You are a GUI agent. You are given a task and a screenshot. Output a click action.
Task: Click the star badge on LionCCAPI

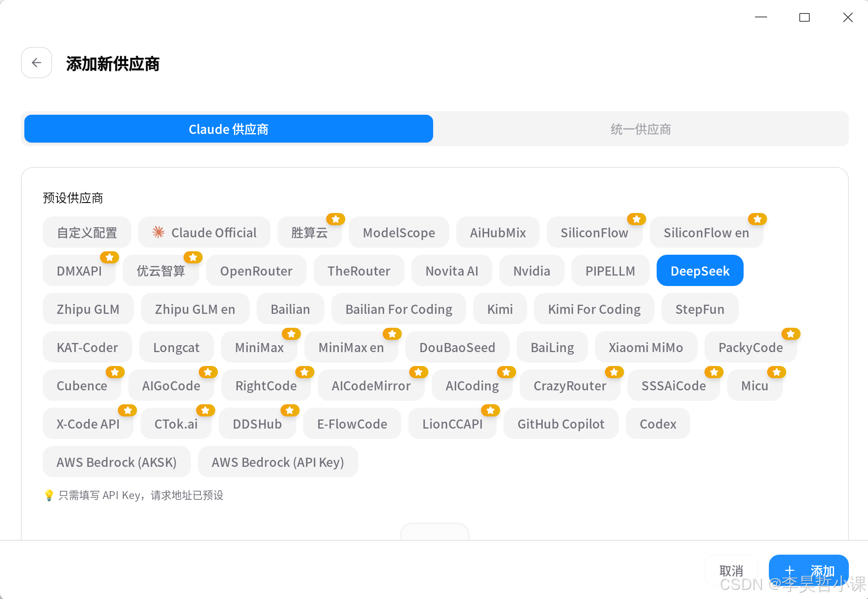490,410
